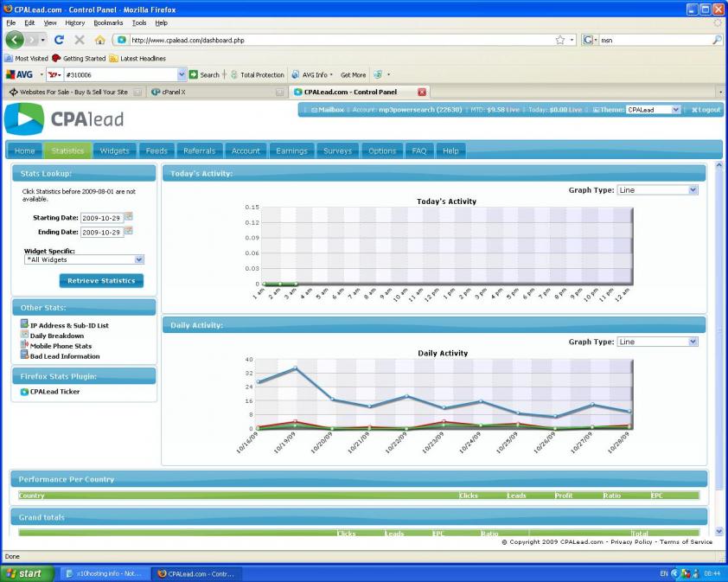Click the Firefox reload page icon

[59, 40]
